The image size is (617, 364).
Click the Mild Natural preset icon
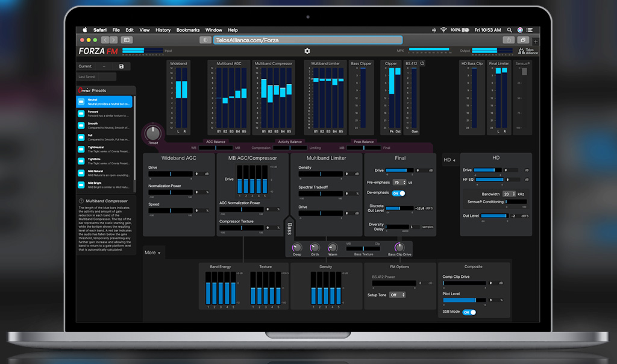(81, 173)
